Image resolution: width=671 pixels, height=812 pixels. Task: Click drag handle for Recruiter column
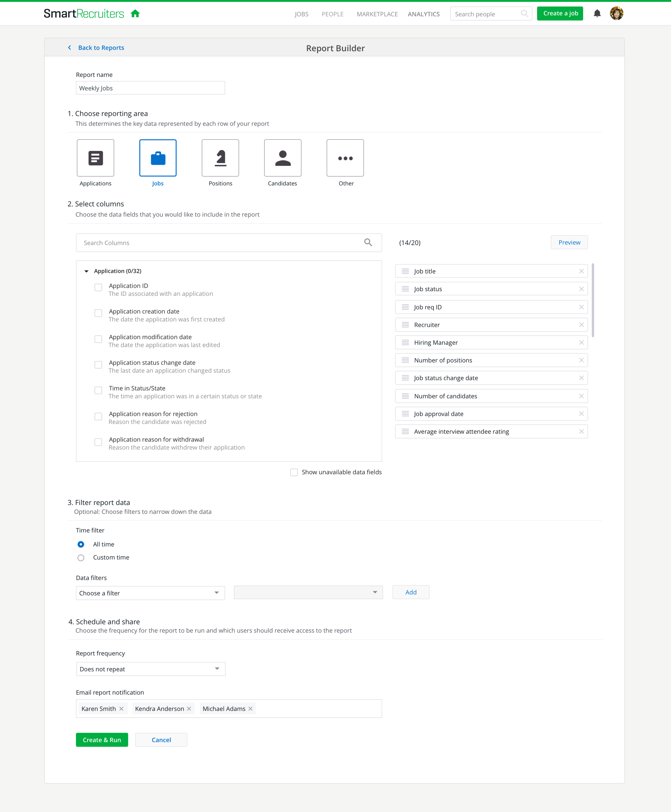pyautogui.click(x=405, y=325)
